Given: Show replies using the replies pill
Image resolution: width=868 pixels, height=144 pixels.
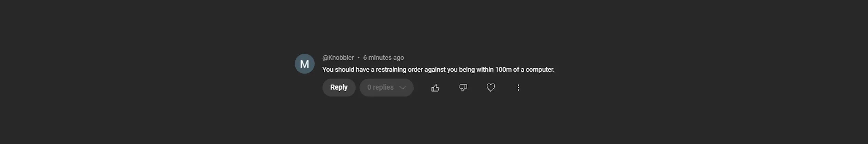Looking at the screenshot, I should coord(381,88).
